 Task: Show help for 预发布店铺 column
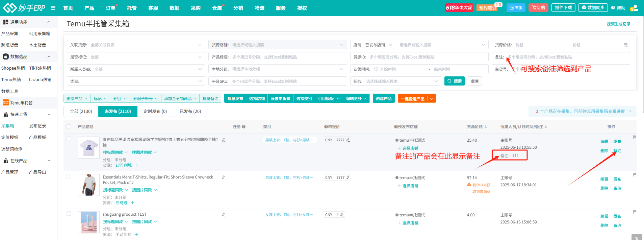coord(395,127)
